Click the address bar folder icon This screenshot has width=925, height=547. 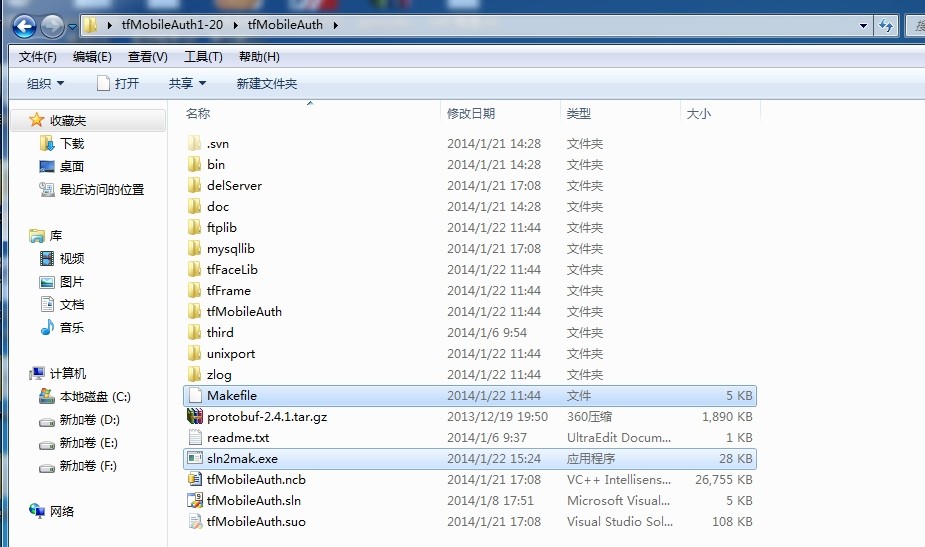tap(90, 25)
